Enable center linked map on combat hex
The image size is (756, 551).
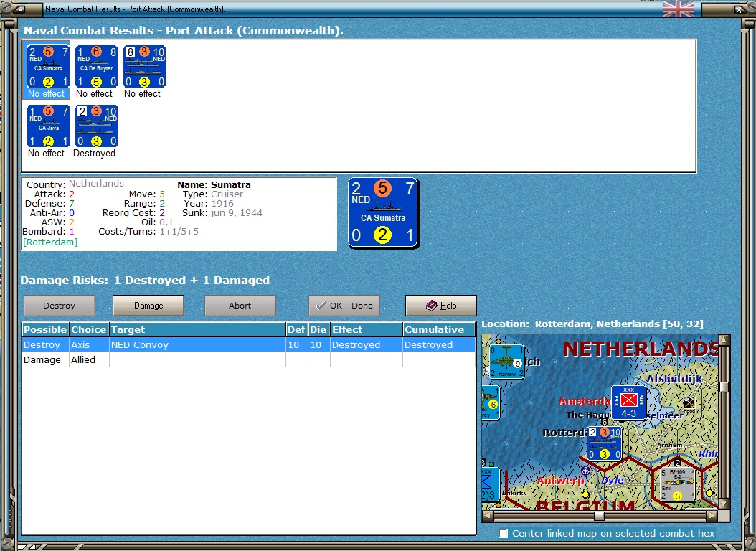pos(504,534)
